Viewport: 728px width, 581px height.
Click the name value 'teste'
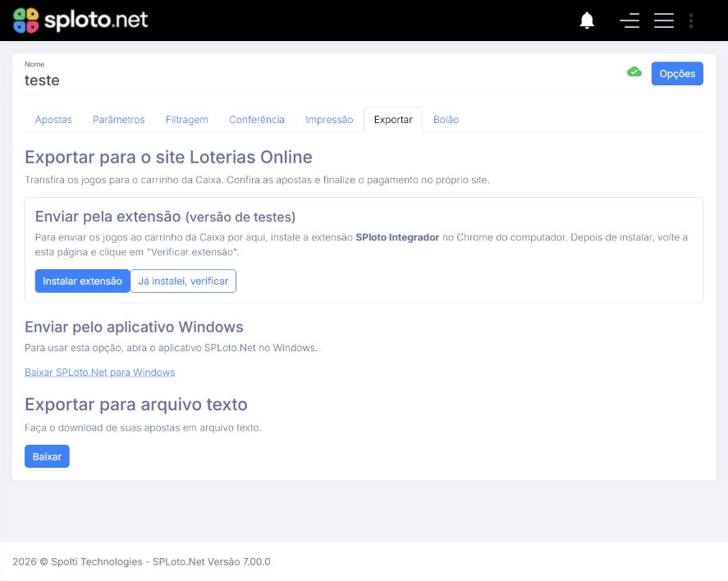[x=42, y=80]
